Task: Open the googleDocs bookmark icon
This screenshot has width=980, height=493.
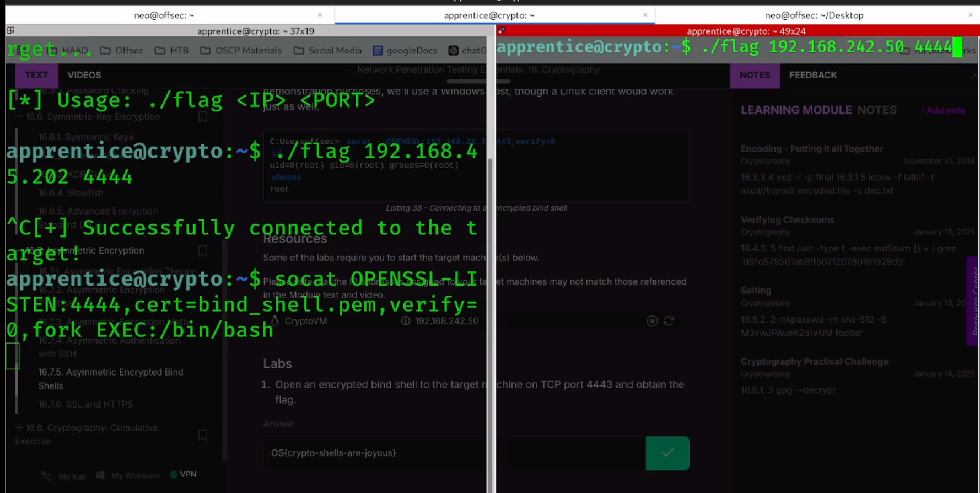Action: [x=378, y=51]
